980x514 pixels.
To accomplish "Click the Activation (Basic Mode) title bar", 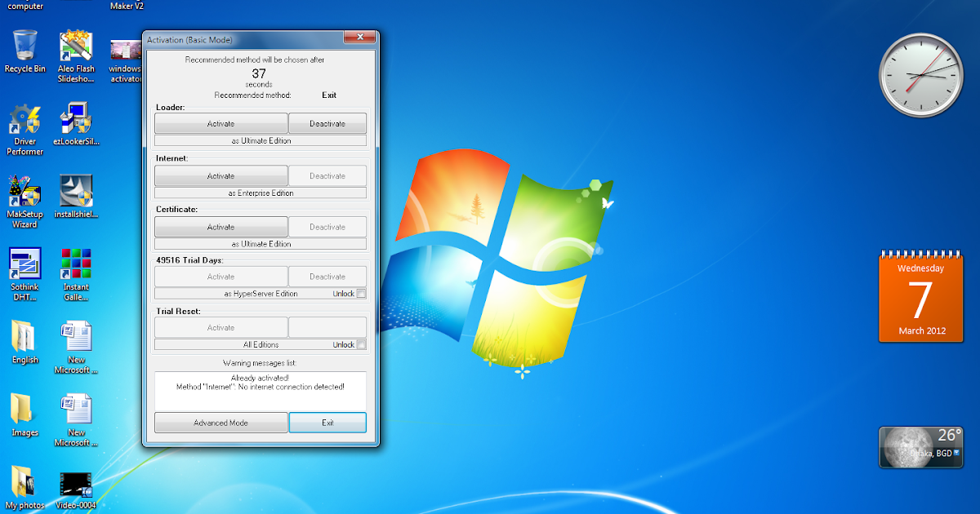I will (243, 39).
